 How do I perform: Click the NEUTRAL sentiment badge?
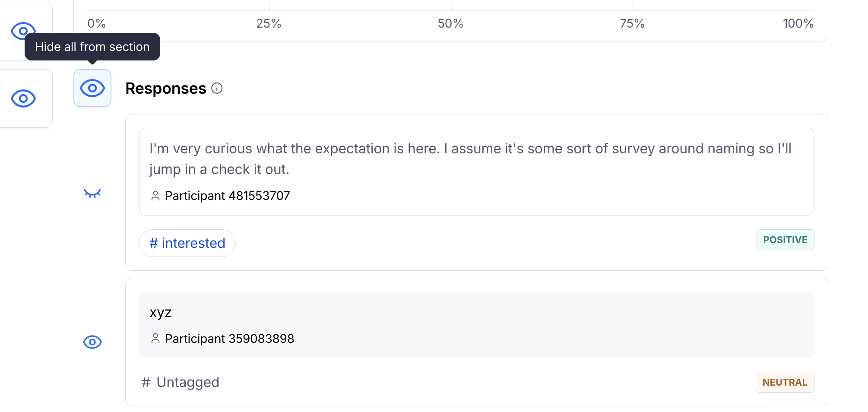[x=785, y=382]
